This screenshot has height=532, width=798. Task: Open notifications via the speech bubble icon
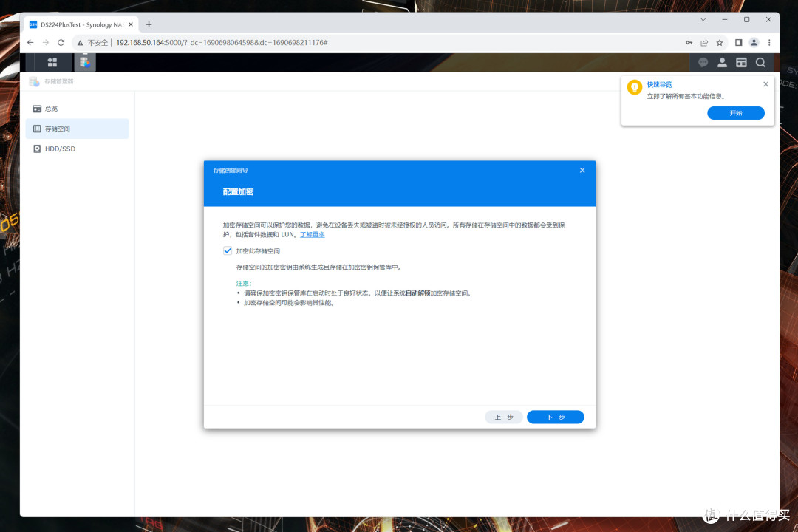(x=703, y=62)
